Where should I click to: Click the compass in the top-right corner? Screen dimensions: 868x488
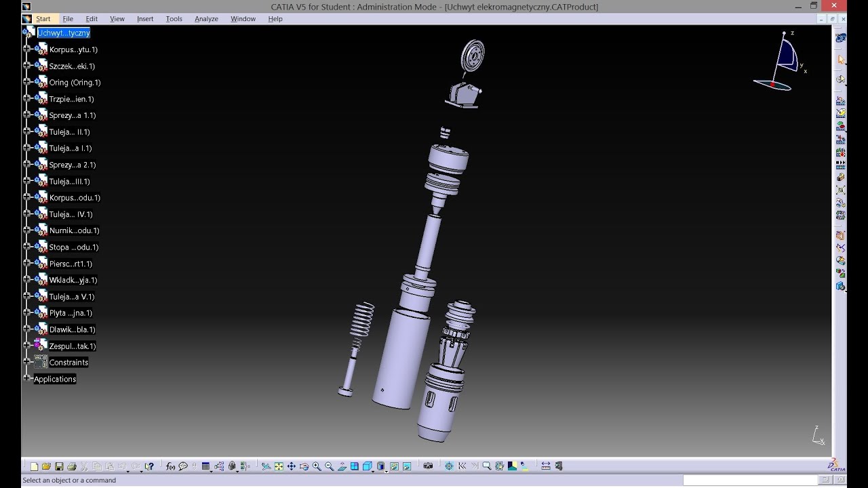coord(781,62)
